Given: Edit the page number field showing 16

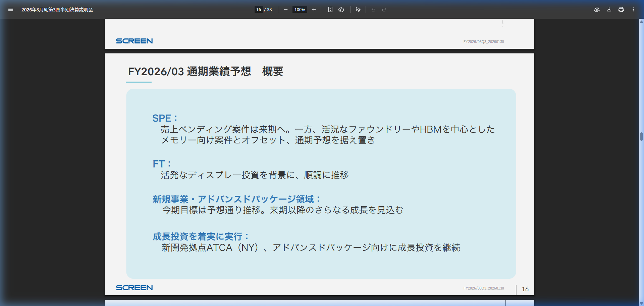Looking at the screenshot, I should [258, 9].
